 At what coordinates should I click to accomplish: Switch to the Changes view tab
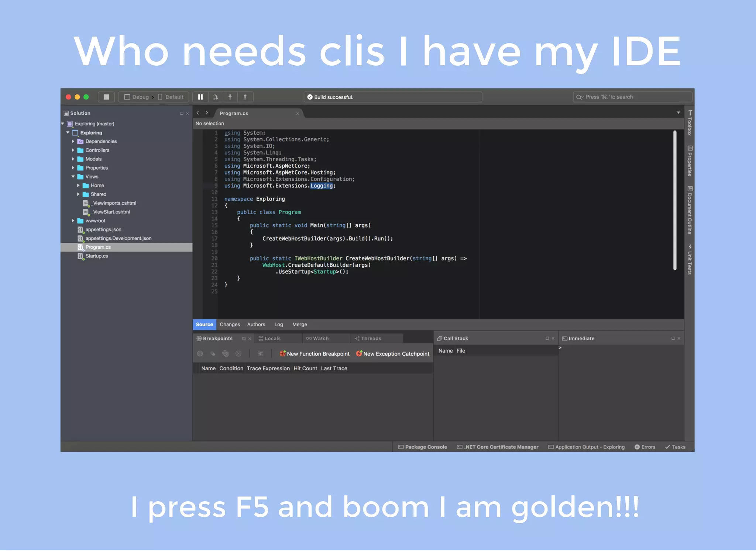[x=230, y=325]
